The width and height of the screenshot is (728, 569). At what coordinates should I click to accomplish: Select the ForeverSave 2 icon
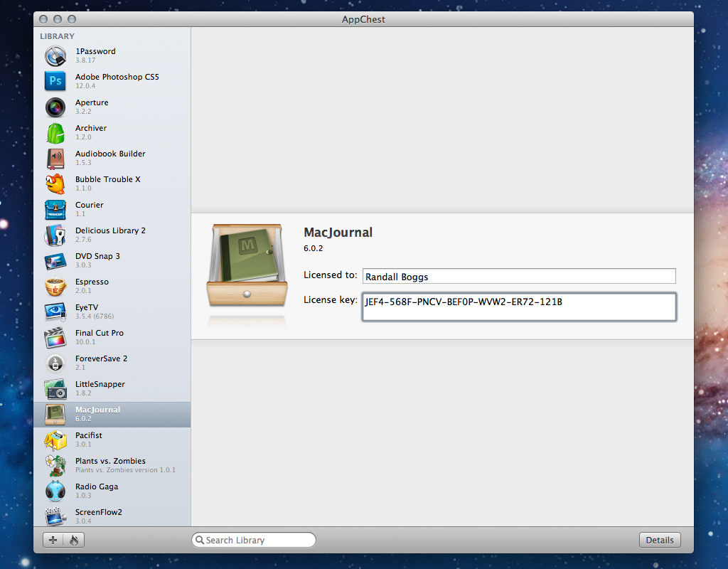click(x=55, y=363)
